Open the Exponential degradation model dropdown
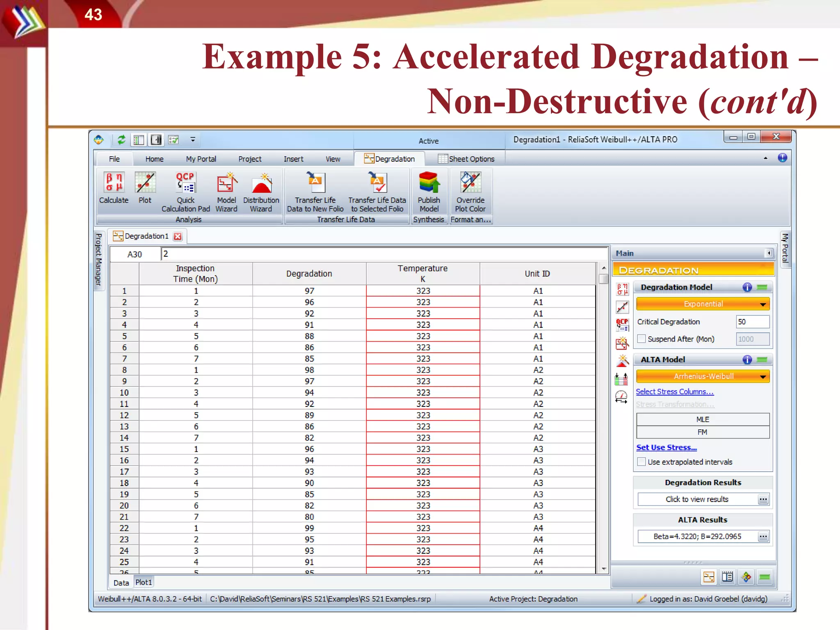The height and width of the screenshot is (630, 840). pyautogui.click(x=703, y=304)
